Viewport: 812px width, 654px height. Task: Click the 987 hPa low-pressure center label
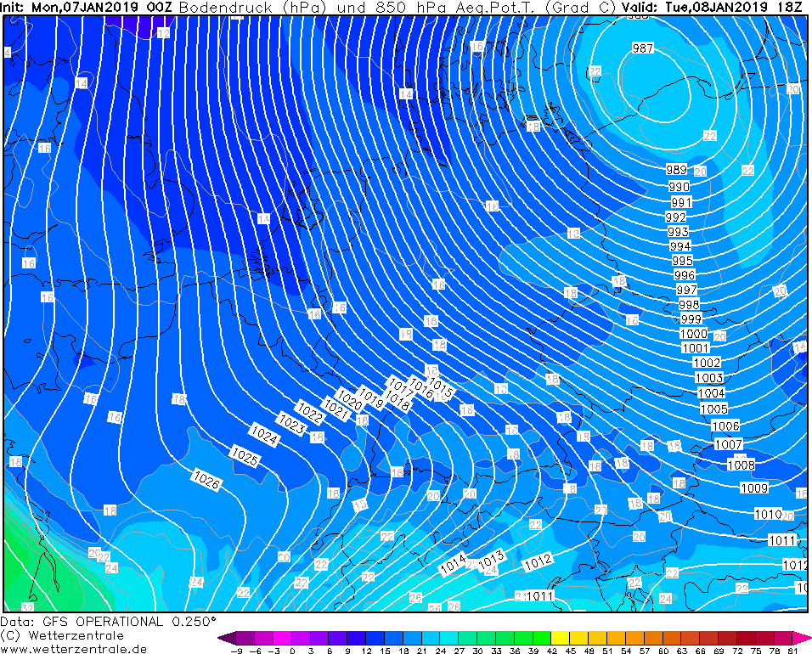[643, 48]
